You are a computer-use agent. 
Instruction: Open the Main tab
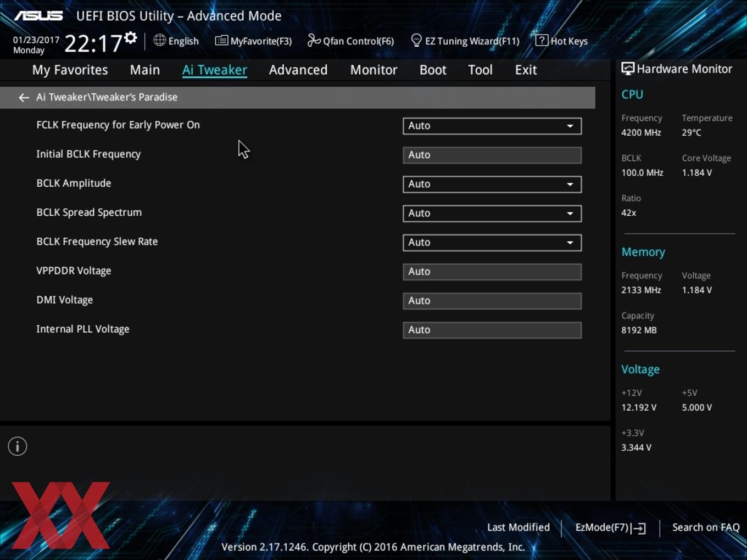coord(145,70)
